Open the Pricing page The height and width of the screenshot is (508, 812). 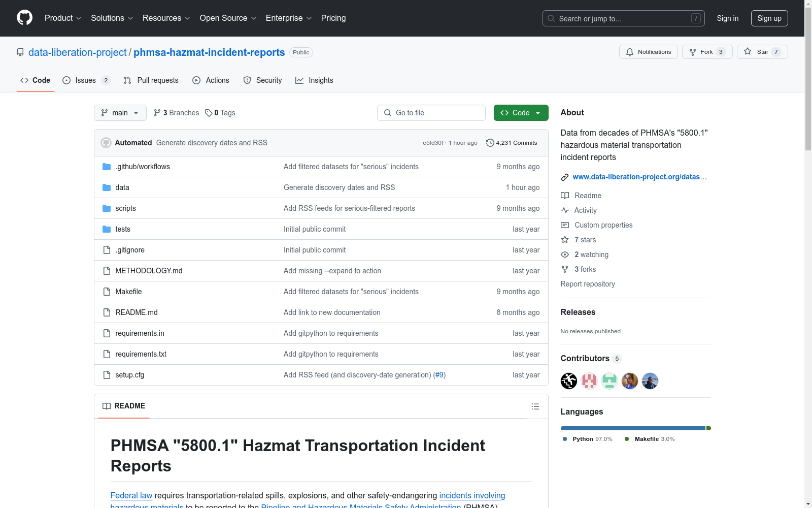pyautogui.click(x=333, y=18)
